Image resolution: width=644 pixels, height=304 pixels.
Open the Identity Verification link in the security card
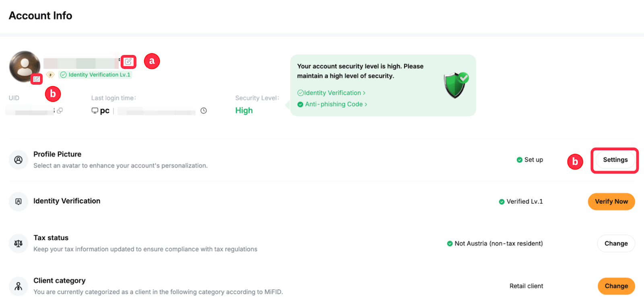coord(331,93)
